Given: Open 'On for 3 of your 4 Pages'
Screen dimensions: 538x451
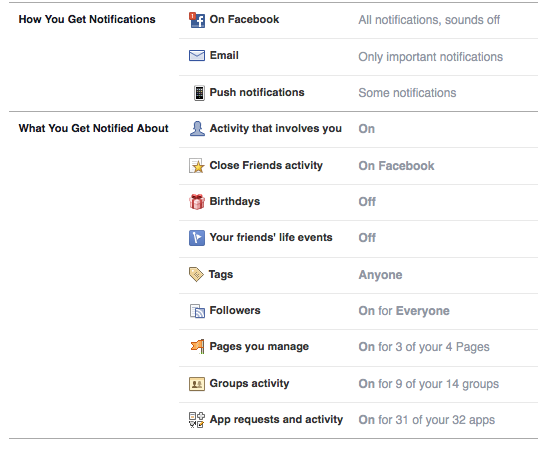Looking at the screenshot, I should tap(424, 347).
